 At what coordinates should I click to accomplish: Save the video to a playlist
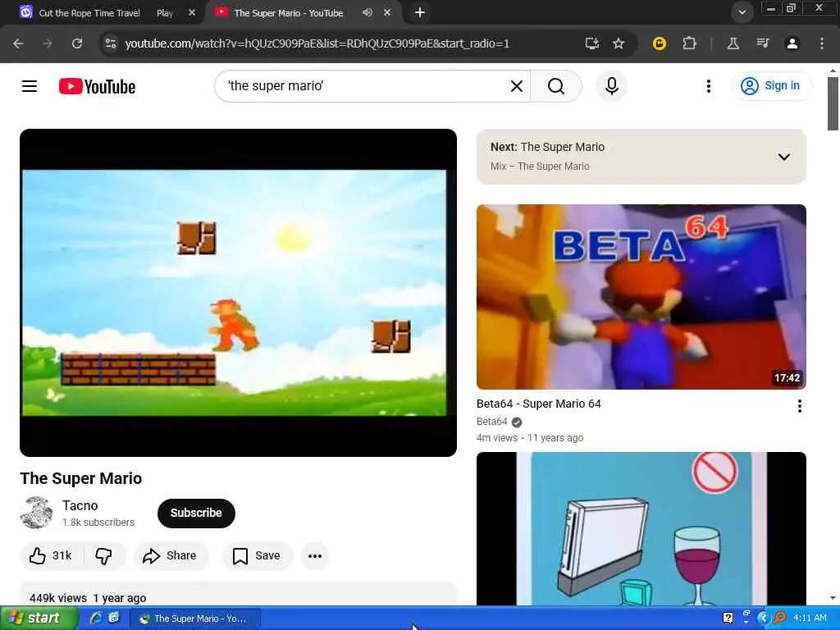(x=257, y=555)
